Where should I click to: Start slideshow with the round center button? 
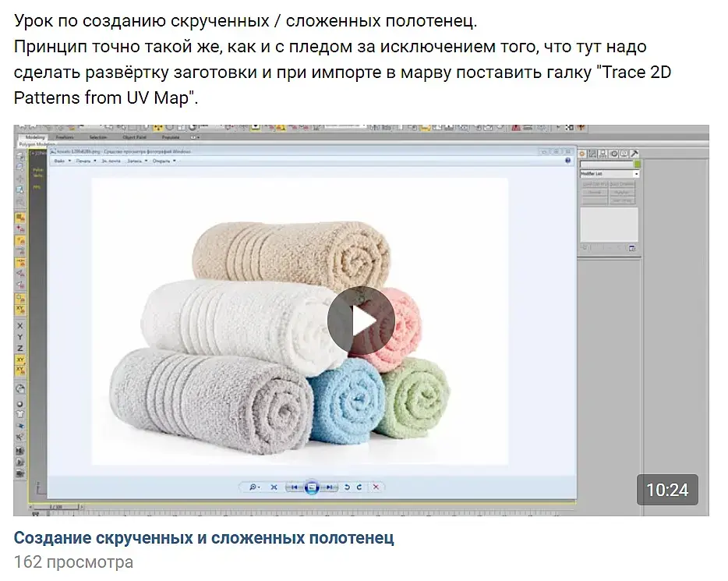click(312, 487)
